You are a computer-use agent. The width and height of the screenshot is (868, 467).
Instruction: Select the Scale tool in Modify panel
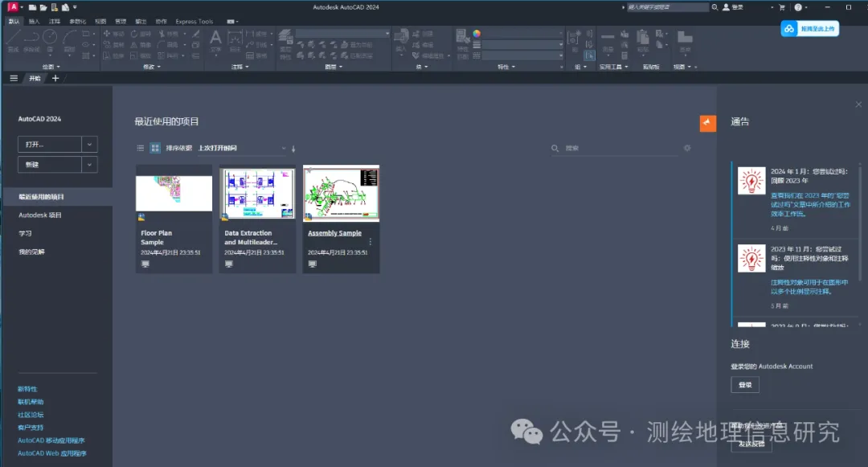click(141, 56)
